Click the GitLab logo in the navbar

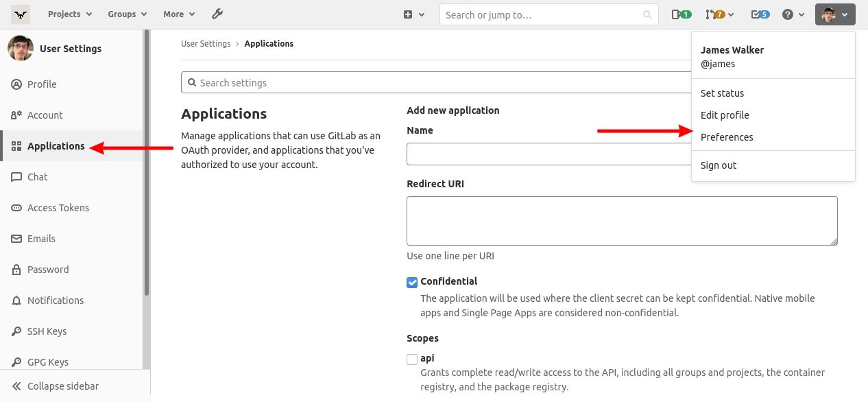21,14
